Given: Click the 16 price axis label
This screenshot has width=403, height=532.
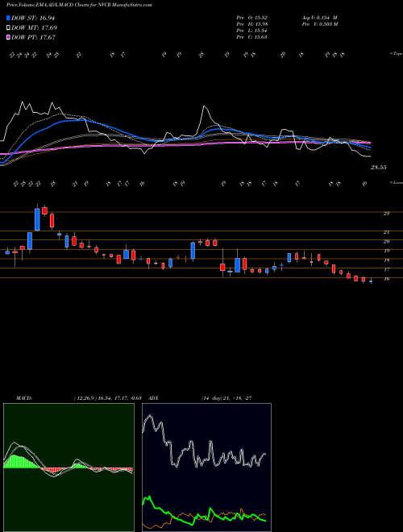Looking at the screenshot, I should (x=386, y=279).
